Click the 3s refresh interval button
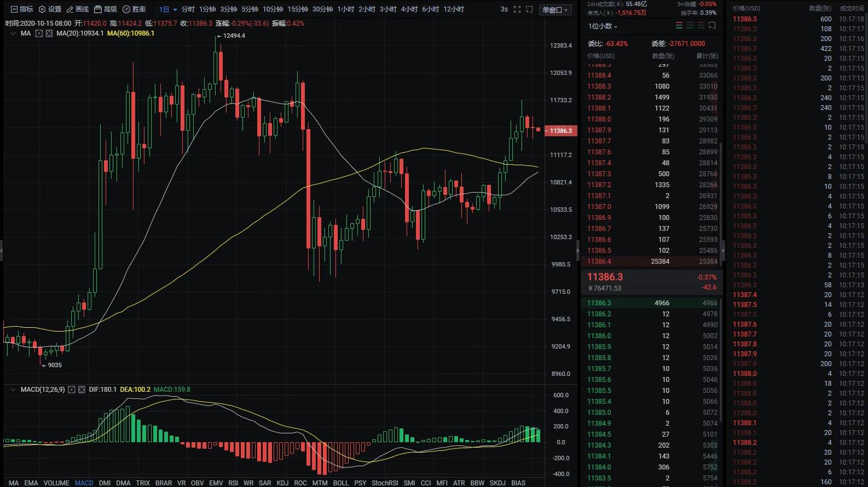The image size is (868, 487). [x=504, y=9]
